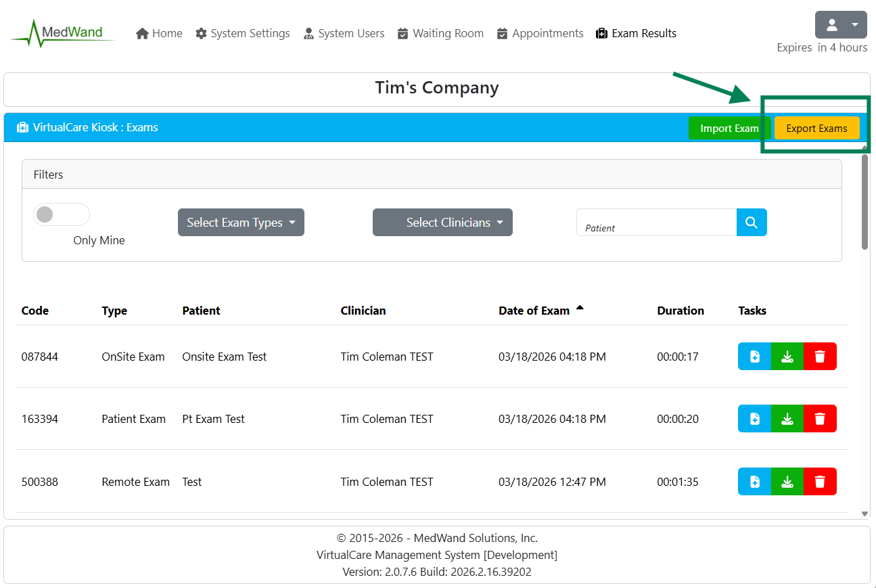Image resolution: width=876 pixels, height=588 pixels.
Task: Download exam 087844 results
Action: [787, 357]
